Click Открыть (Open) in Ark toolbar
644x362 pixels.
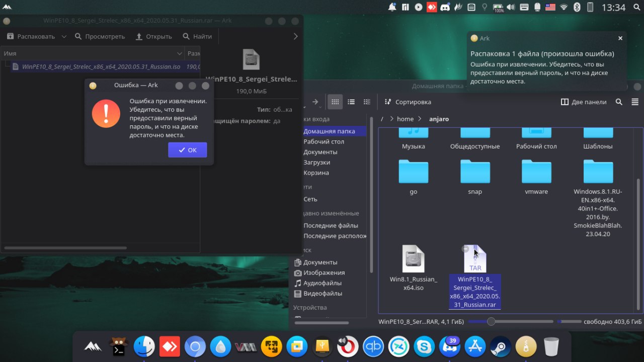153,36
